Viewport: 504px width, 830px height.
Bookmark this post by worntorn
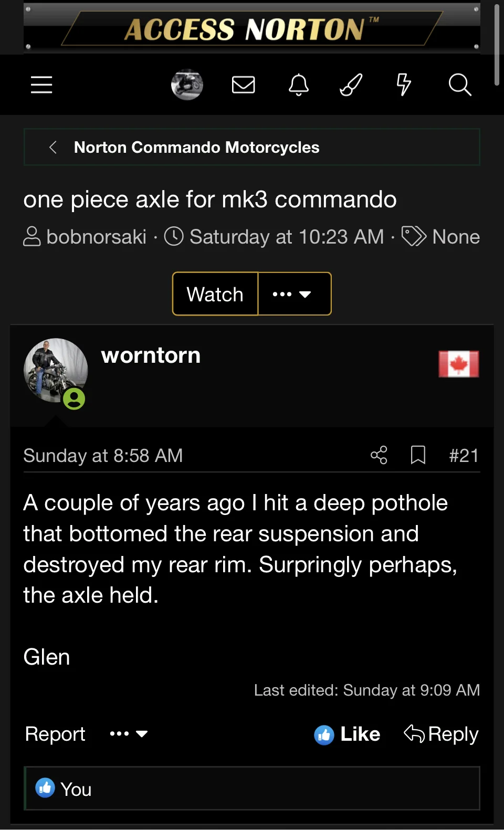(418, 455)
